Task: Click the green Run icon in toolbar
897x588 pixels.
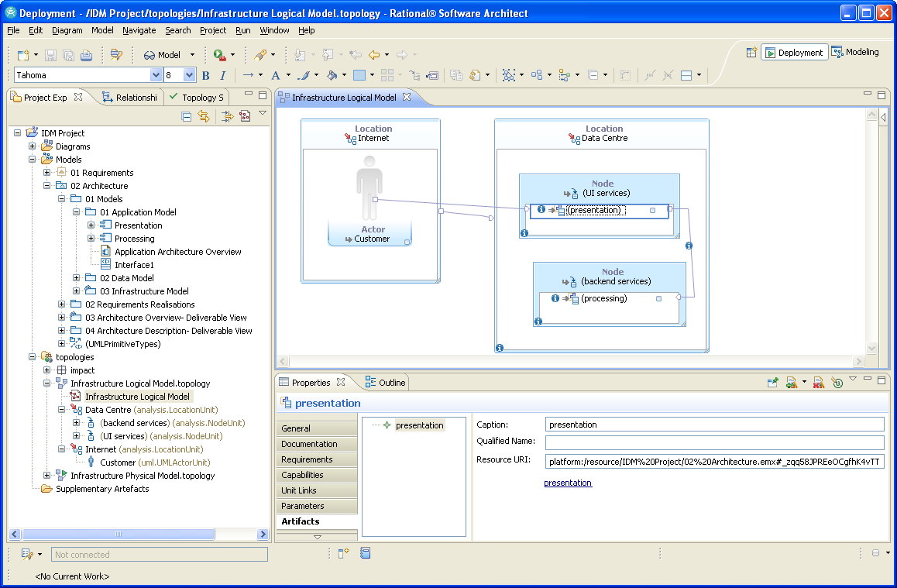Action: click(x=219, y=55)
